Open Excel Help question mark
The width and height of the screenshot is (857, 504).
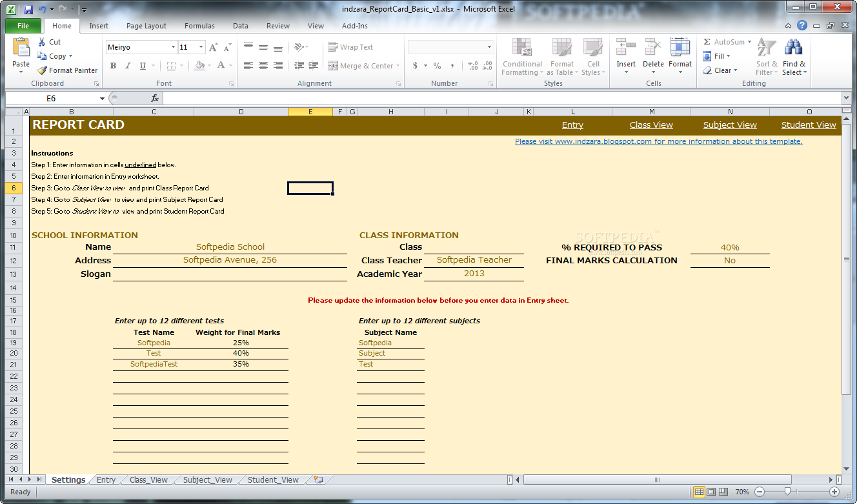click(802, 26)
